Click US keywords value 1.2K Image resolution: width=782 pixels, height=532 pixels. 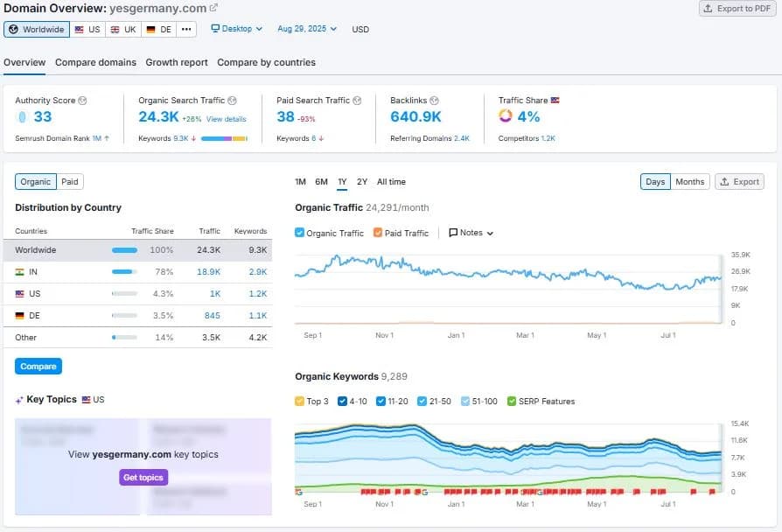[258, 294]
